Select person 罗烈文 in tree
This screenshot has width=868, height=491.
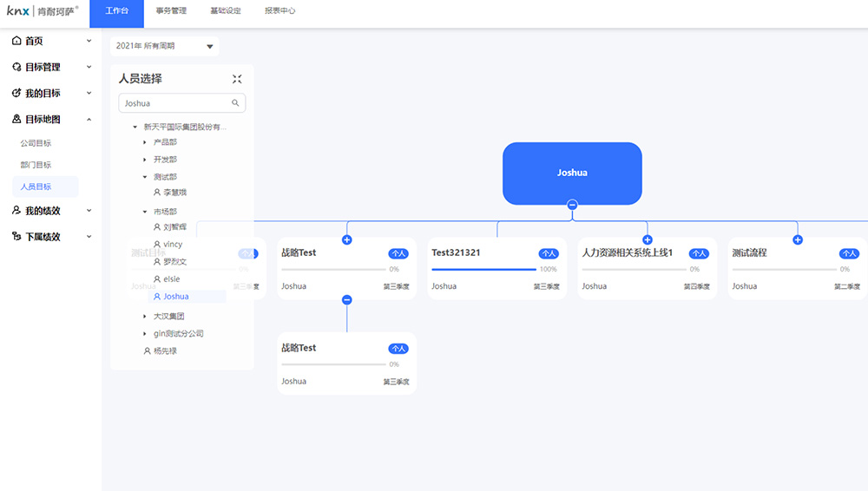(x=170, y=261)
